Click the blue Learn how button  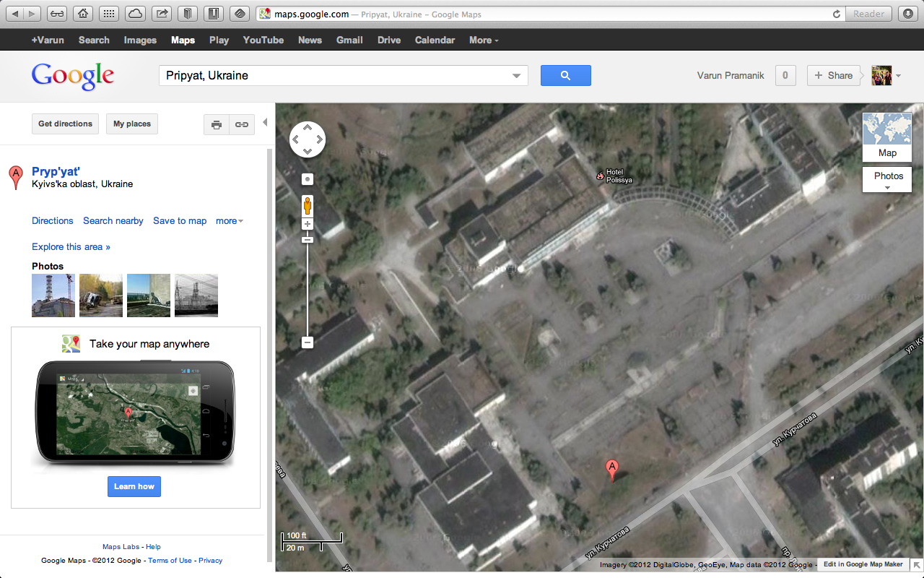[134, 486]
